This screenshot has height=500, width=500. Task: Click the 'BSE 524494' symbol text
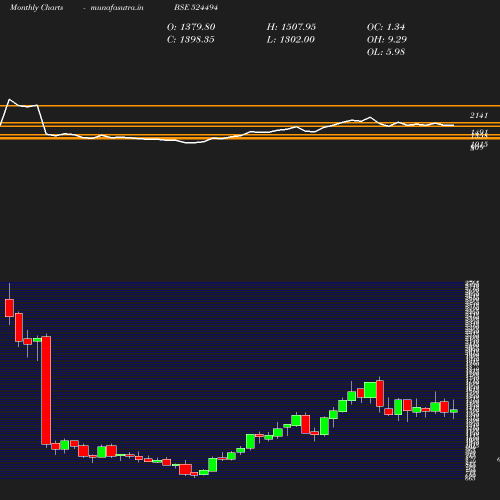(x=196, y=8)
